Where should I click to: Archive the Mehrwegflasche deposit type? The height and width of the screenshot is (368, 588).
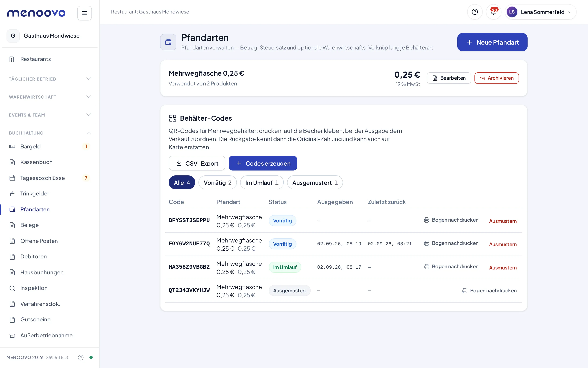click(496, 78)
